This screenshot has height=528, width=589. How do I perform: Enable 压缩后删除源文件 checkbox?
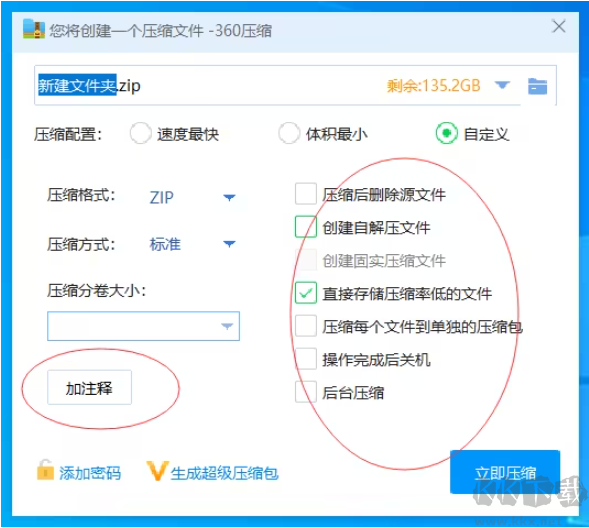[x=305, y=194]
